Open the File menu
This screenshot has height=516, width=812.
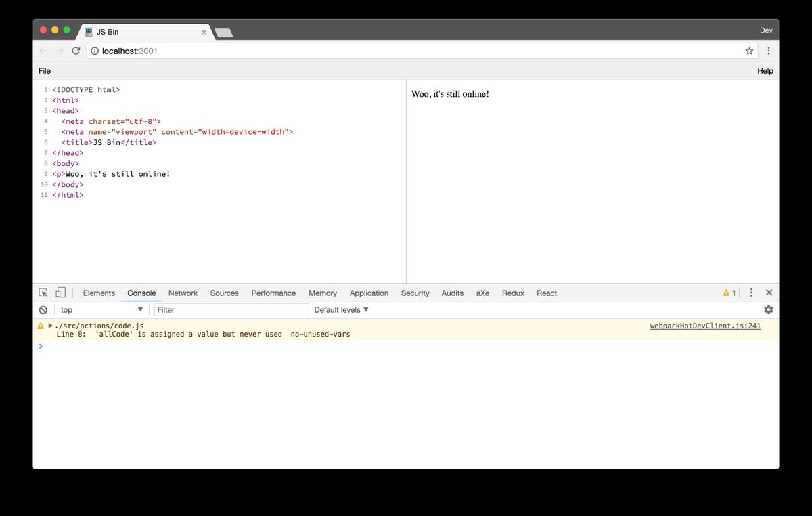[x=45, y=71]
